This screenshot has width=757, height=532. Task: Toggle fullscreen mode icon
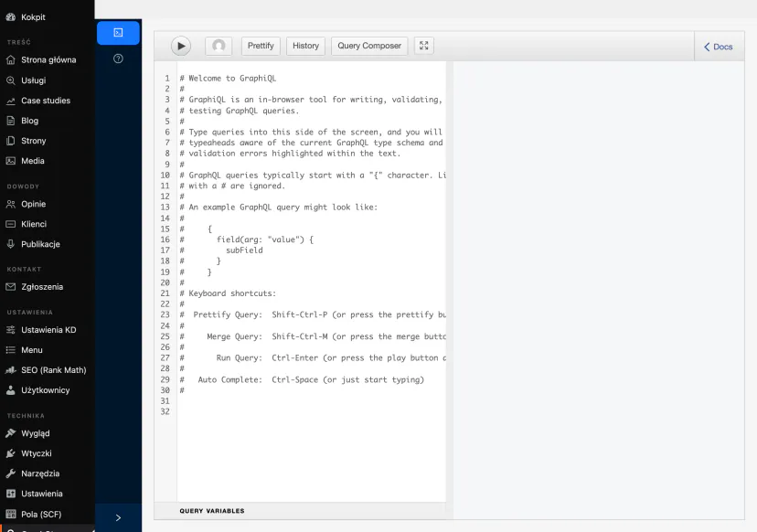point(424,46)
